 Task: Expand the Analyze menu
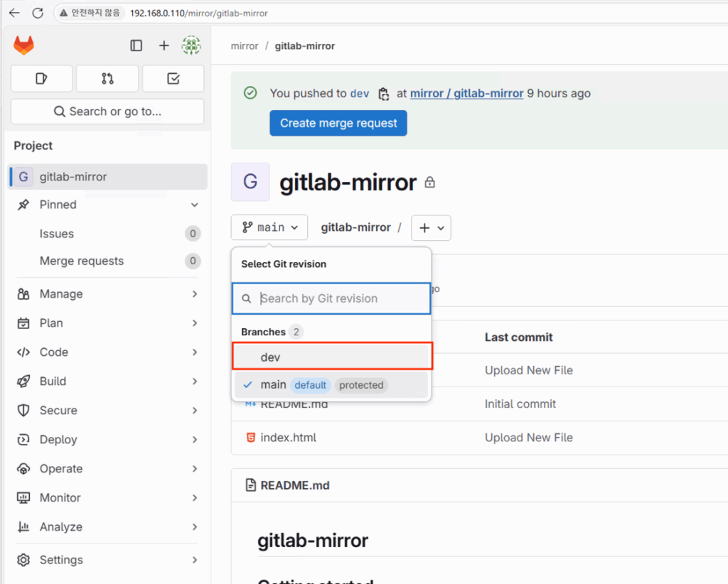point(107,527)
